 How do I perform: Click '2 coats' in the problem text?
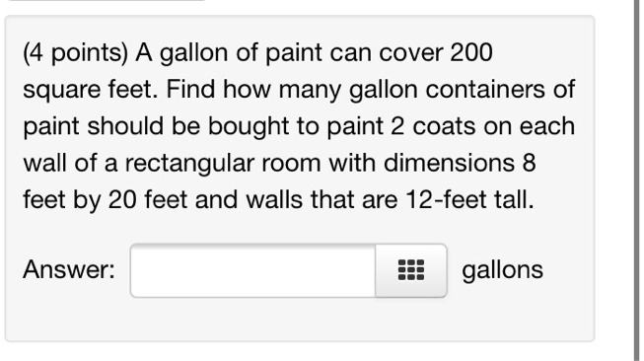tap(433, 126)
